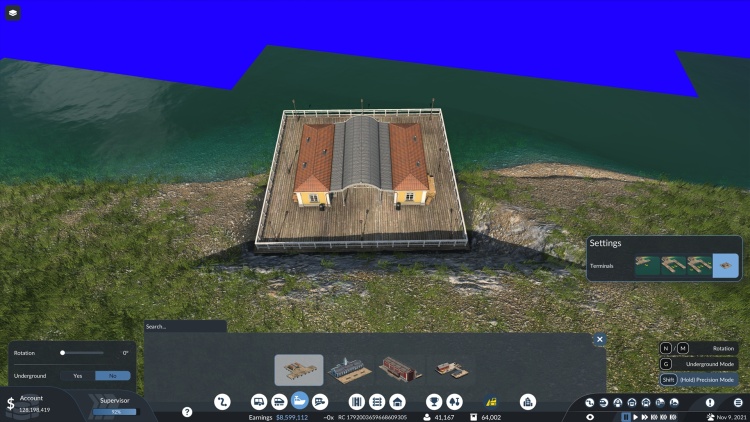
Task: Click the Rotation slider handle
Action: click(x=62, y=353)
